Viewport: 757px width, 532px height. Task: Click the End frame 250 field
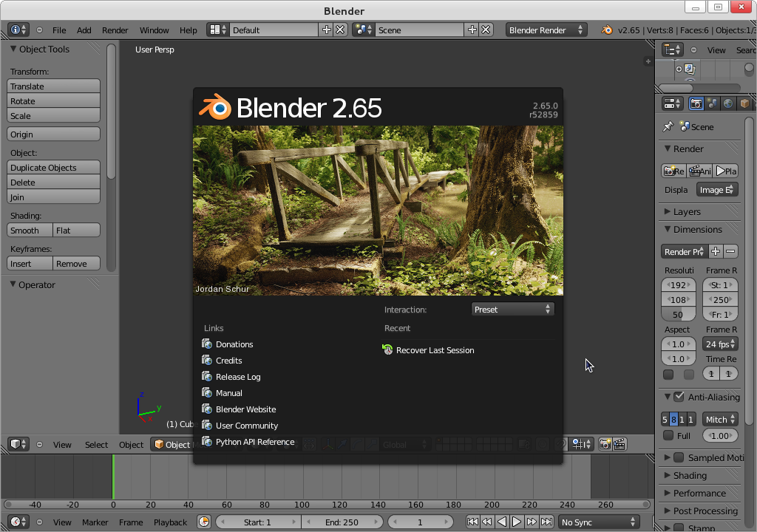[342, 522]
